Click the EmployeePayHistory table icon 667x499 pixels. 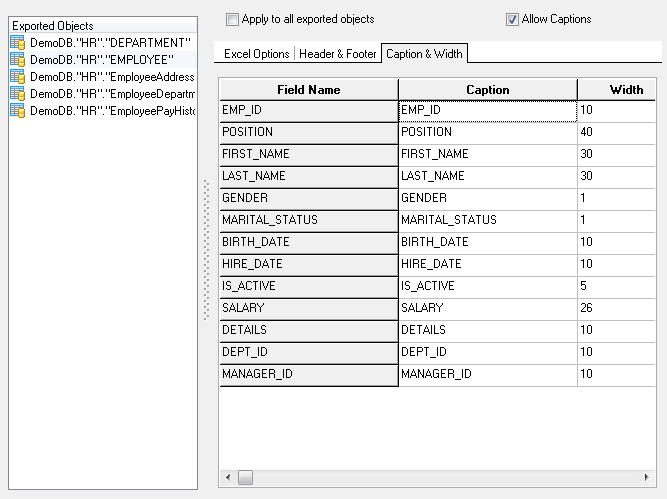(17, 110)
